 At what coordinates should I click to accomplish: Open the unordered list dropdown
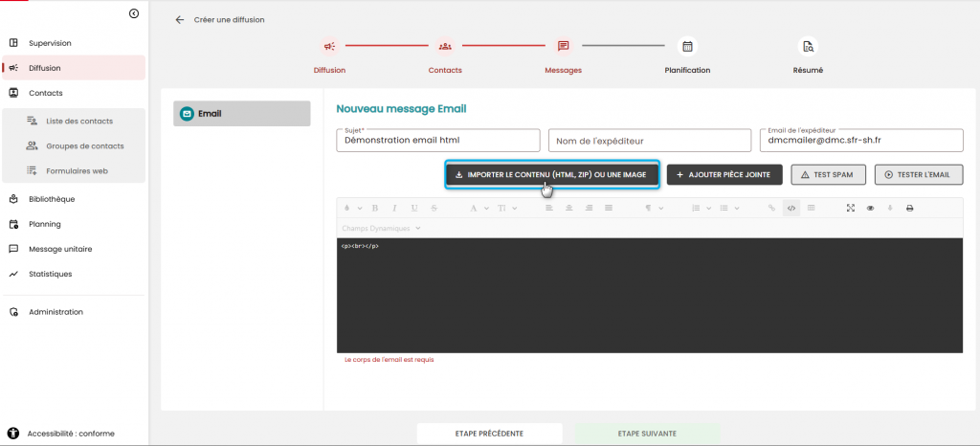tap(728, 208)
